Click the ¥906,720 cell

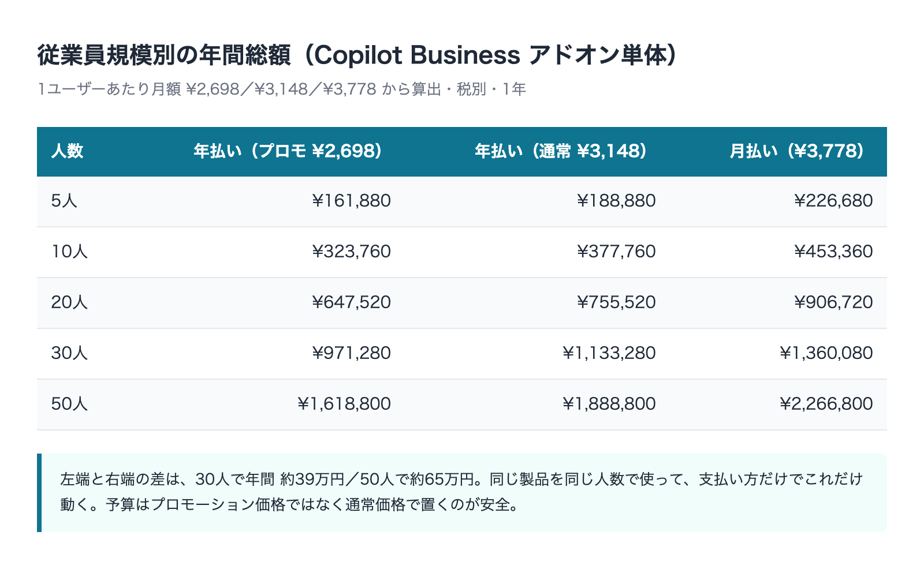[x=833, y=302]
